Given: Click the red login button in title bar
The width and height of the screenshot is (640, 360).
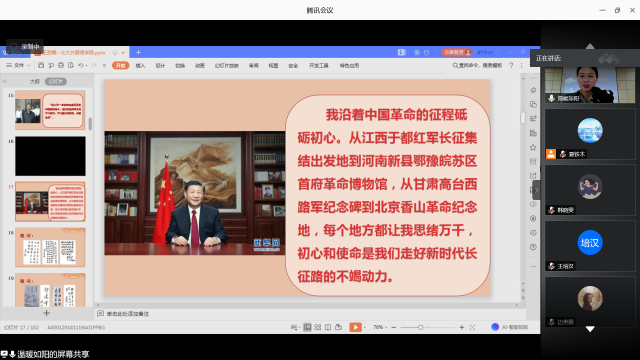Looking at the screenshot, I should pos(457,52).
